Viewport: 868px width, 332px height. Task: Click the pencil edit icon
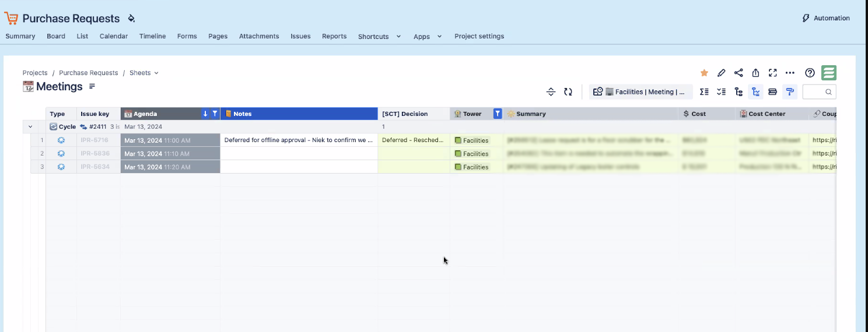click(722, 73)
